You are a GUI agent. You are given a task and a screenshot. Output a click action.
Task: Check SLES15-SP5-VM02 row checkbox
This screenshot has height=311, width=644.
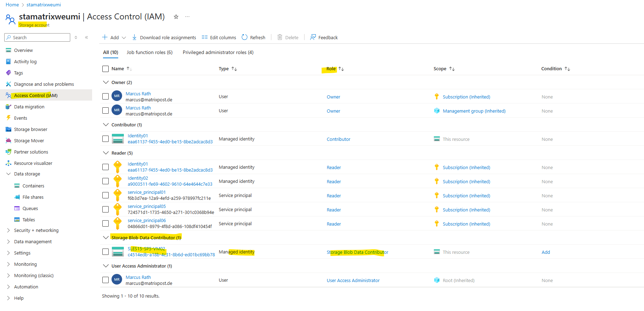click(x=106, y=252)
